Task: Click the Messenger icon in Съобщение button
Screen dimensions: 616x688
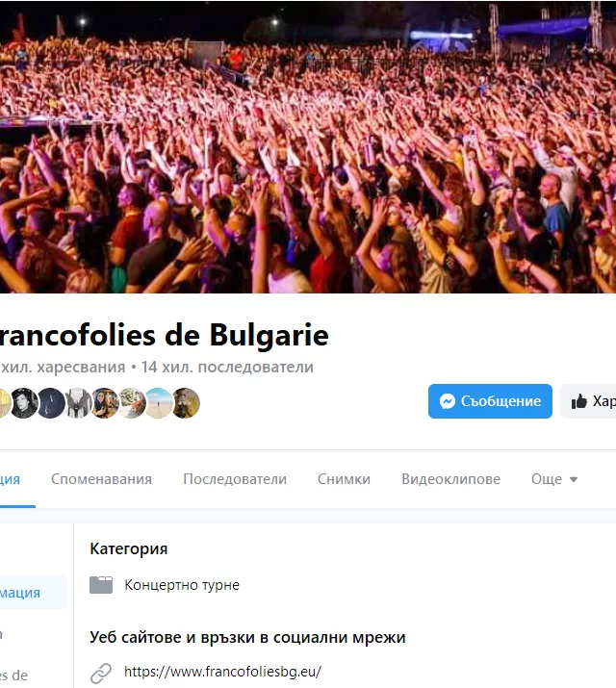Action: [448, 401]
